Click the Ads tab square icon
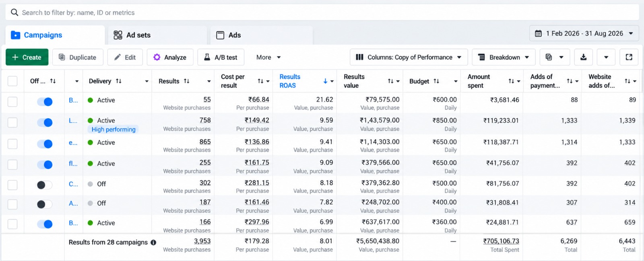 coord(220,35)
